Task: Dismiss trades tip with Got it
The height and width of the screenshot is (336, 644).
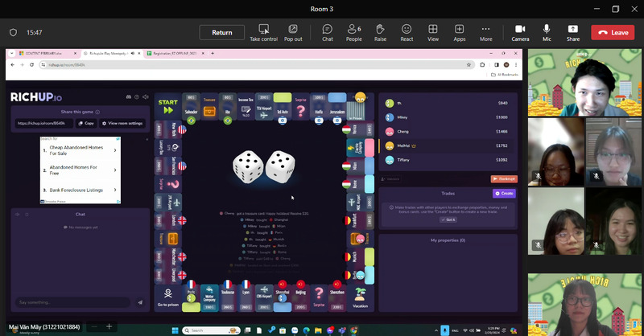Action: click(448, 220)
